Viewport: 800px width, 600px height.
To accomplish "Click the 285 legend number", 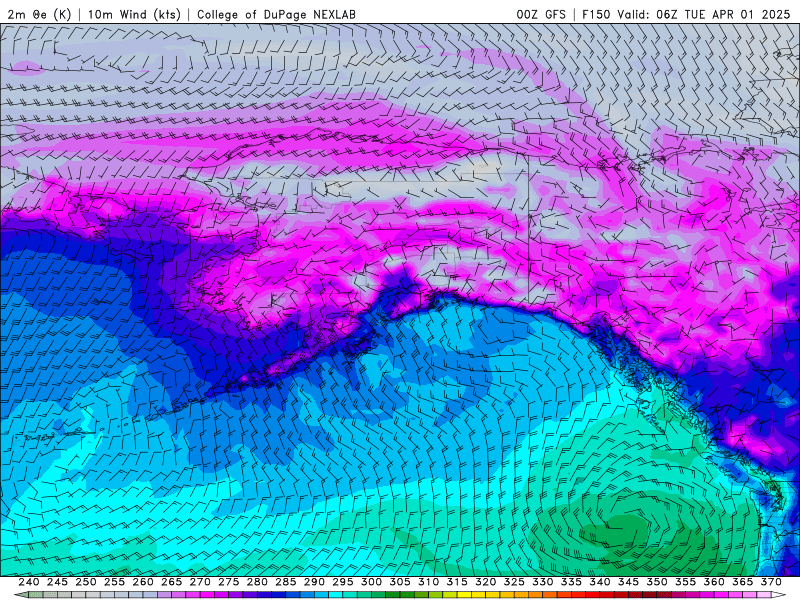I will (x=286, y=582).
